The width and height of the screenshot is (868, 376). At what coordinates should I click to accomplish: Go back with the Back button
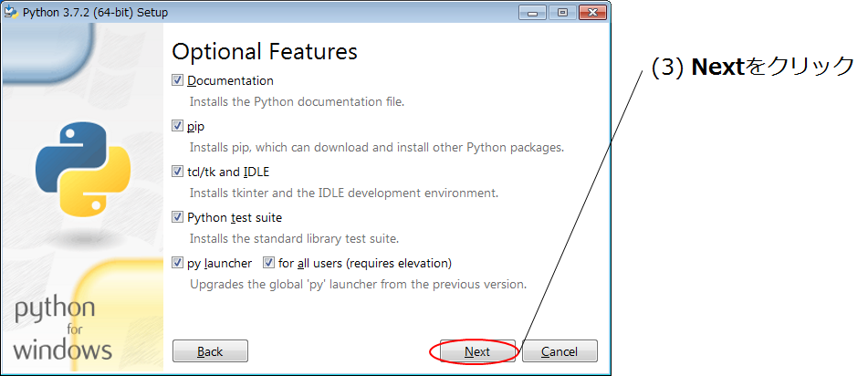click(x=210, y=351)
